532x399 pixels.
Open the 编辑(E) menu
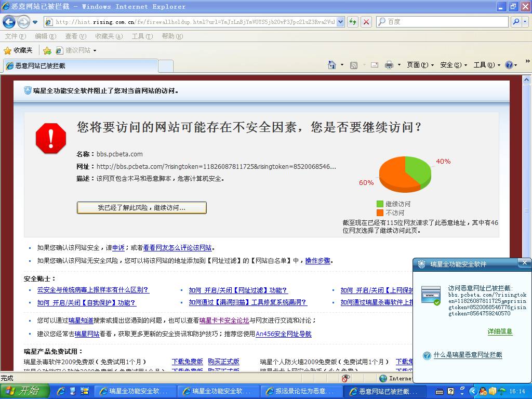coord(46,36)
